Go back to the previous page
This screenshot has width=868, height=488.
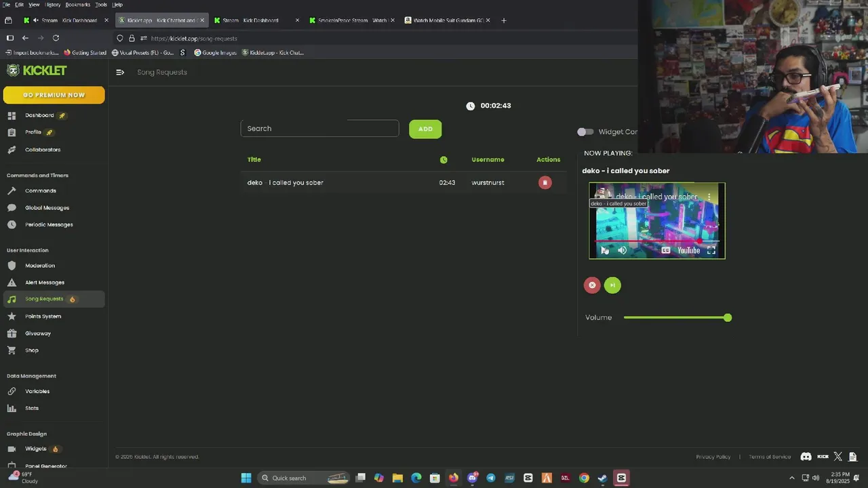coord(25,39)
